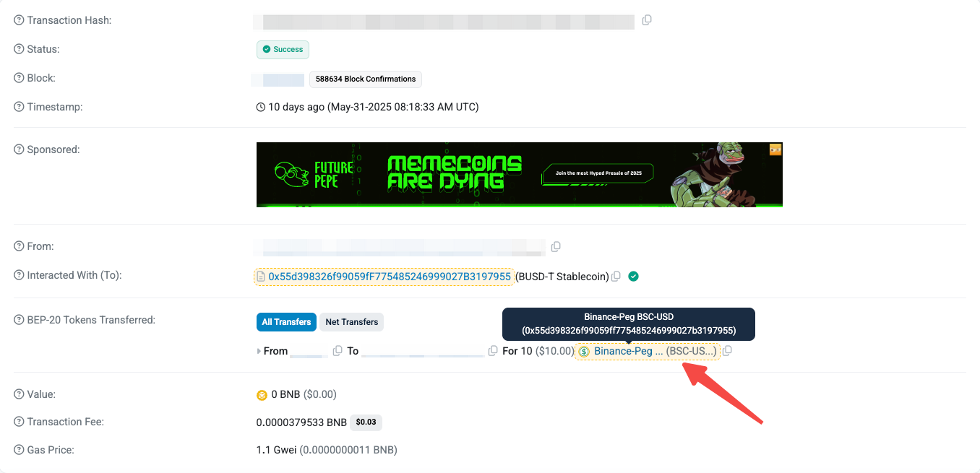Image resolution: width=980 pixels, height=473 pixels.
Task: Click the Success status badge
Action: [x=283, y=49]
